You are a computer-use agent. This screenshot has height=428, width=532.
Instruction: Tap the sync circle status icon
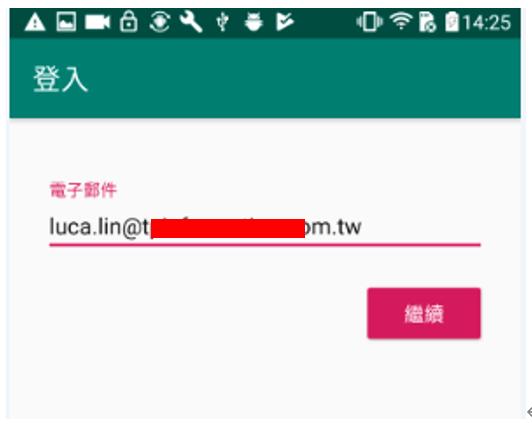point(160,22)
